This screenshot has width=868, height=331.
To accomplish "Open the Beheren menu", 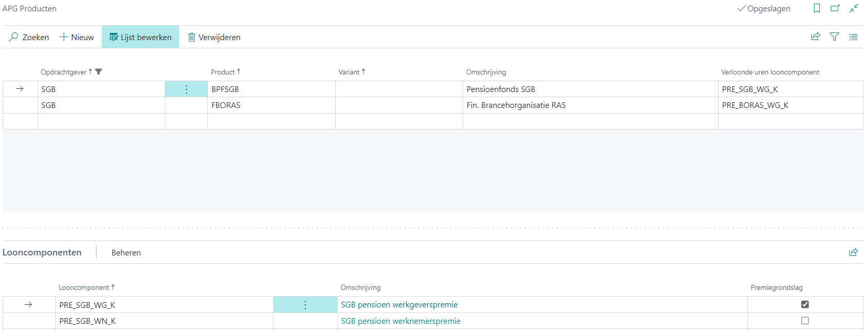I will (126, 252).
